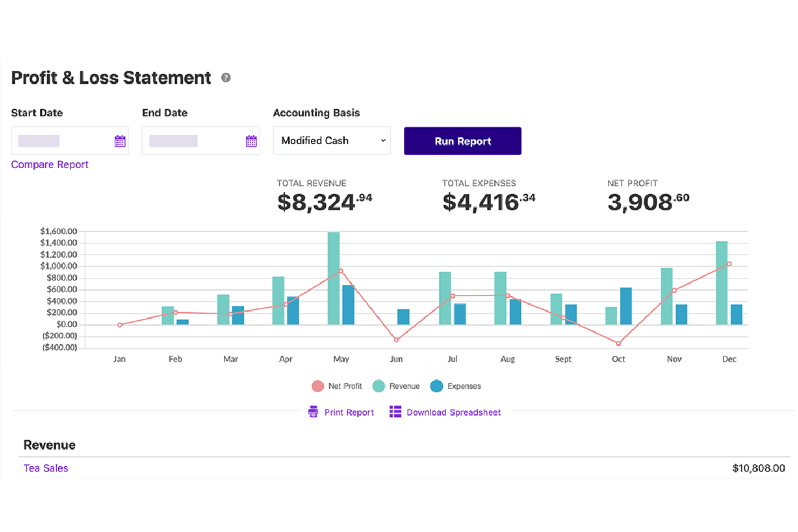The width and height of the screenshot is (798, 532).
Task: Open the Tea Sales revenue account
Action: point(46,468)
